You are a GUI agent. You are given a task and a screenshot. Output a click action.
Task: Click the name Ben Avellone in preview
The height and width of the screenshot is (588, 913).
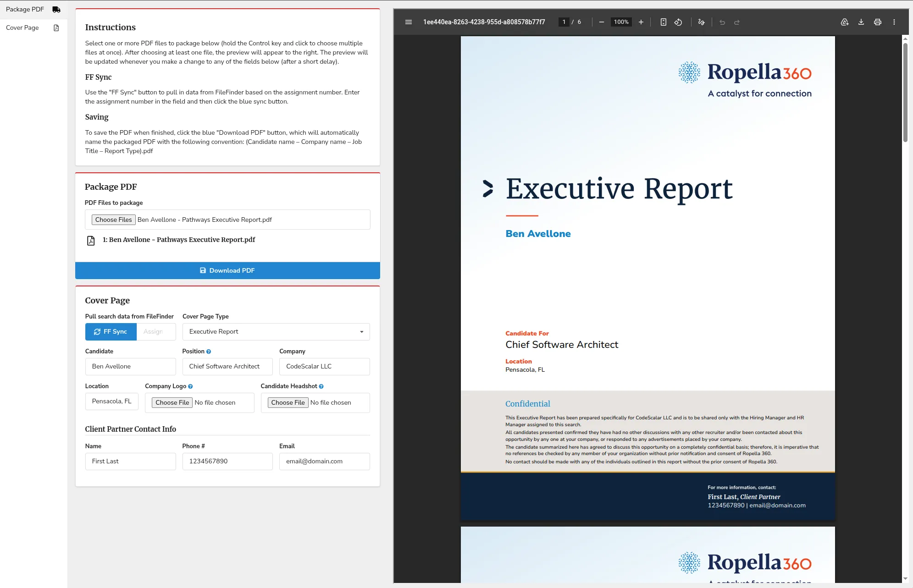tap(538, 234)
